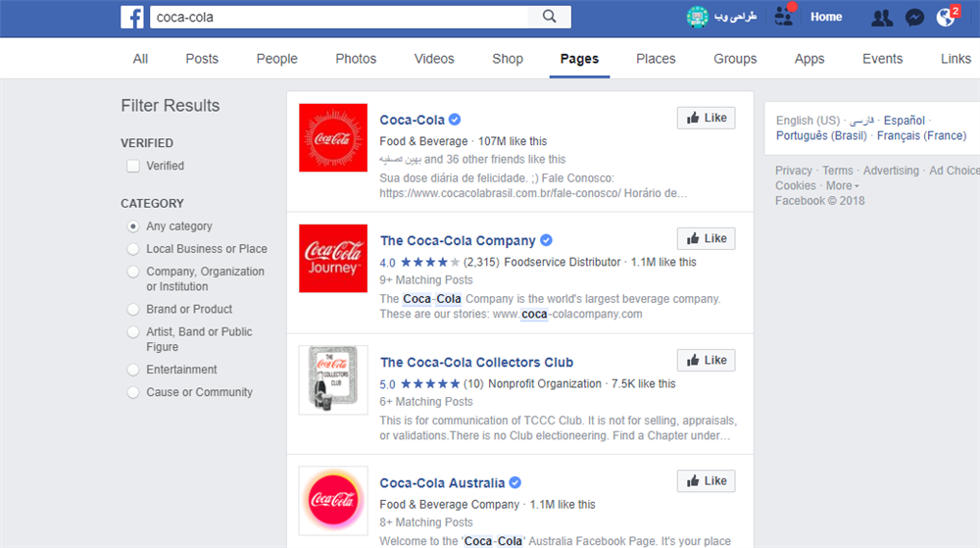Click verified badge next to Coca-Cola

coord(455,120)
